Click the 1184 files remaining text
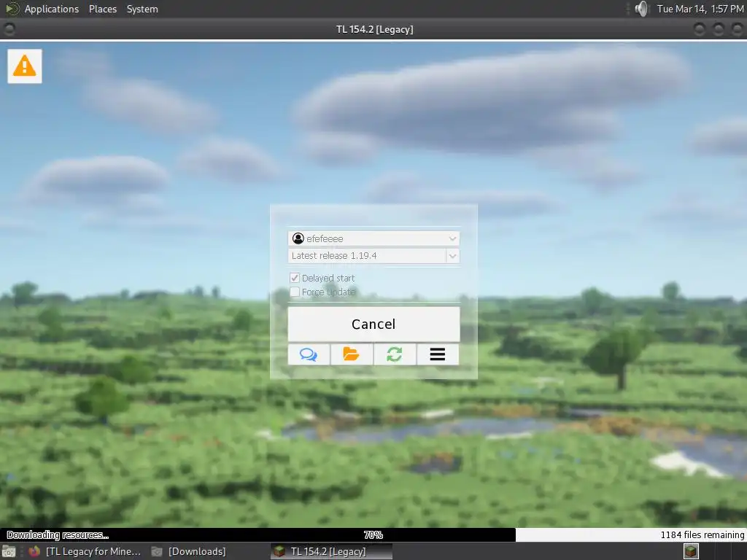Screen dimensions: 747x560 click(702, 534)
